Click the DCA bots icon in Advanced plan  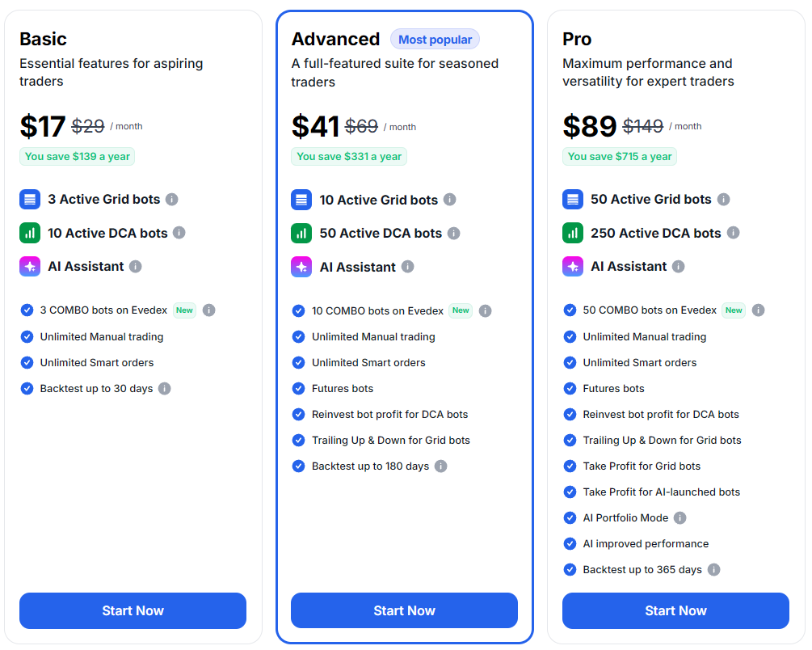coord(301,234)
